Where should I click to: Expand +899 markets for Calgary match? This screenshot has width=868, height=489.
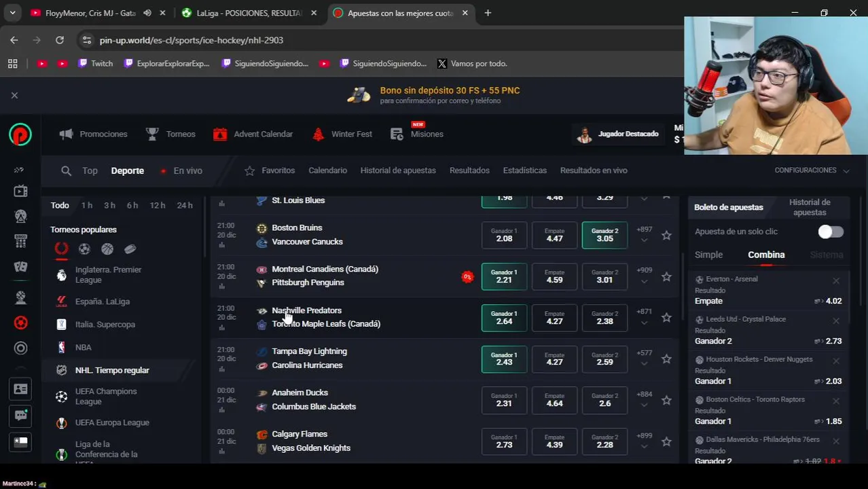(x=644, y=441)
